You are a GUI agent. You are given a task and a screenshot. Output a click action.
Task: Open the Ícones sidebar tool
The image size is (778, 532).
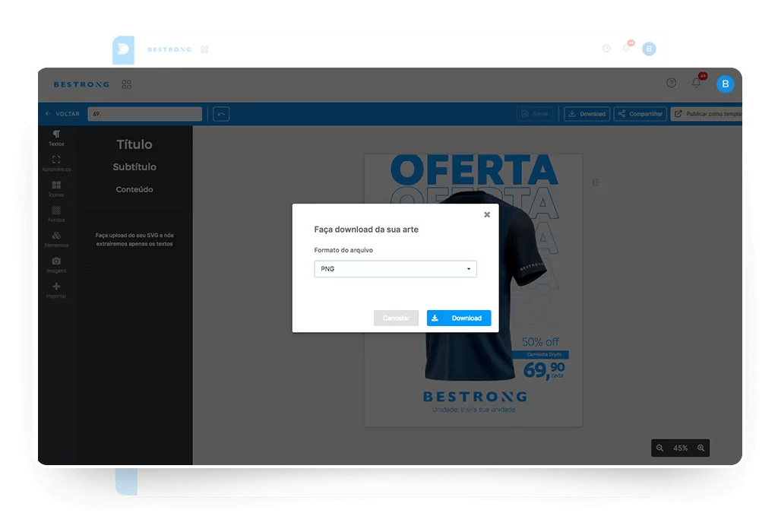point(56,188)
